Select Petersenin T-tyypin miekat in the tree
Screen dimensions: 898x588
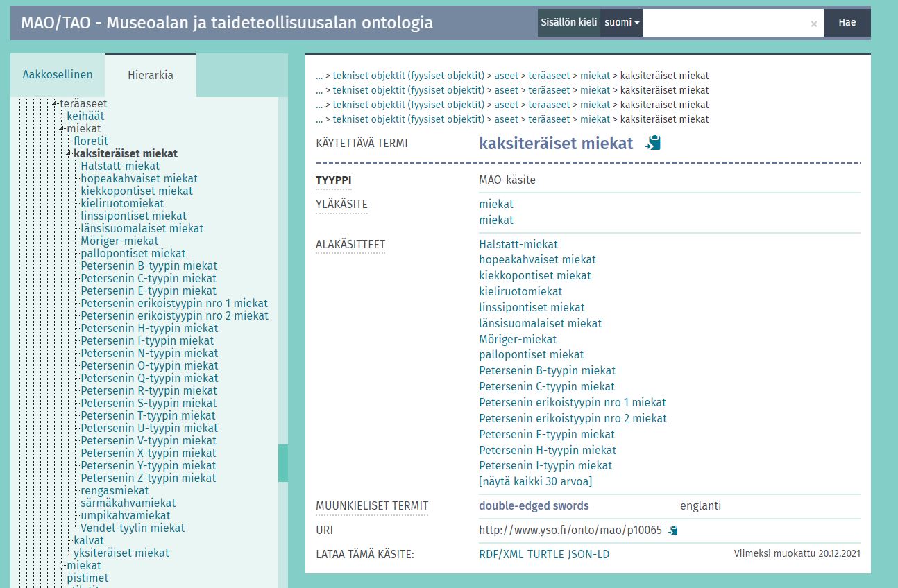tap(148, 415)
